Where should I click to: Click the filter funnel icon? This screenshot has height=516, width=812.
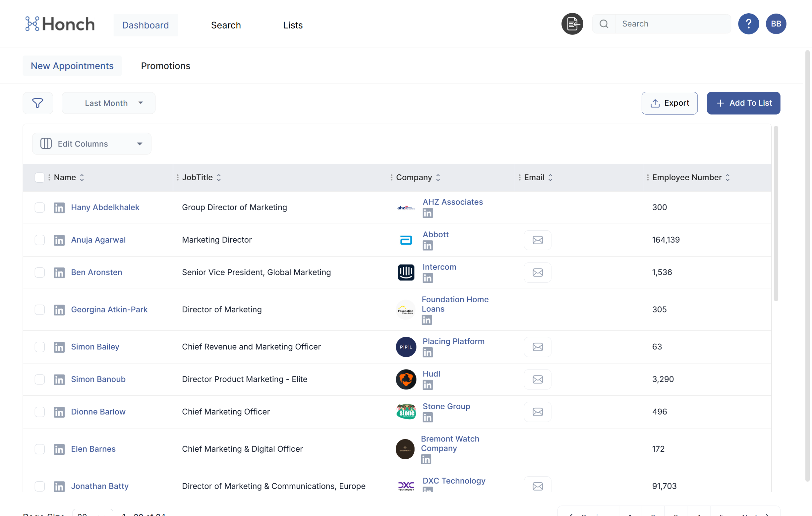37,103
